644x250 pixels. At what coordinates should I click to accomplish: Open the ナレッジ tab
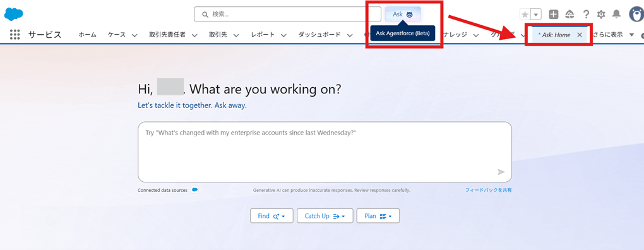(455, 35)
